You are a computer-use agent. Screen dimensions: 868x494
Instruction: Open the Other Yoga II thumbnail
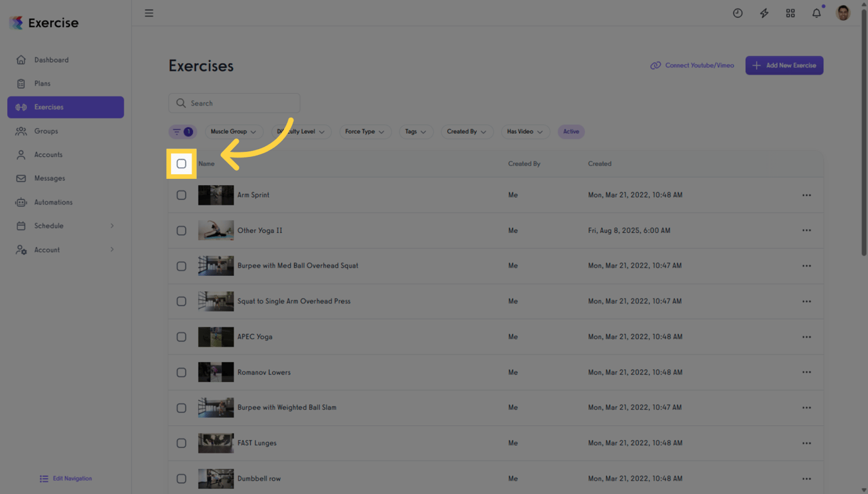[216, 230]
